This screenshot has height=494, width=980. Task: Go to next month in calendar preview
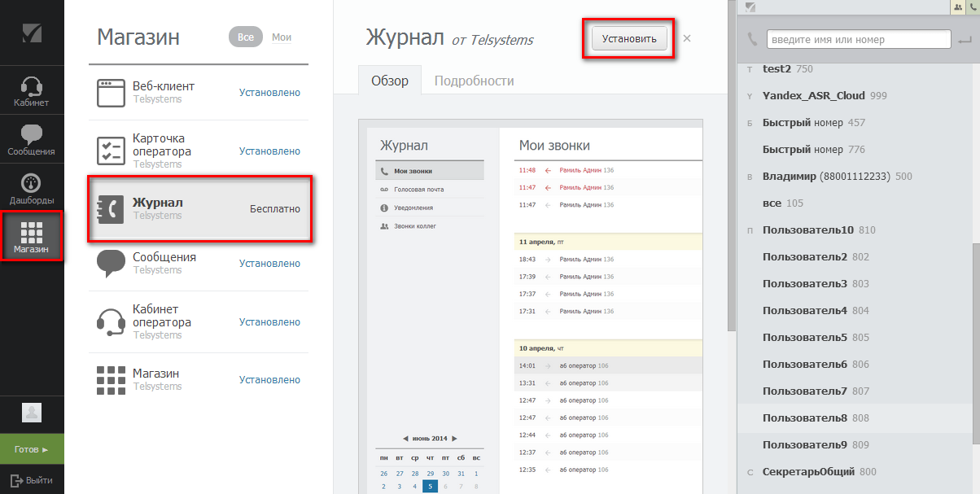454,439
